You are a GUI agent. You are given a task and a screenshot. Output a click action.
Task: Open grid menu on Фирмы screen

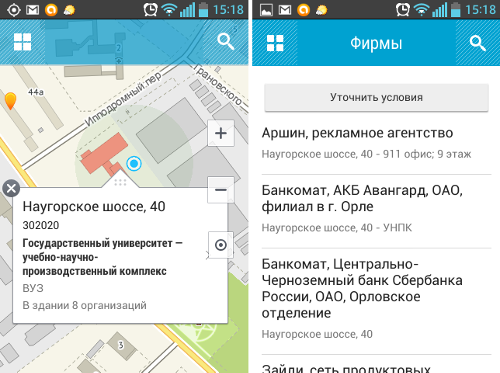tap(275, 43)
